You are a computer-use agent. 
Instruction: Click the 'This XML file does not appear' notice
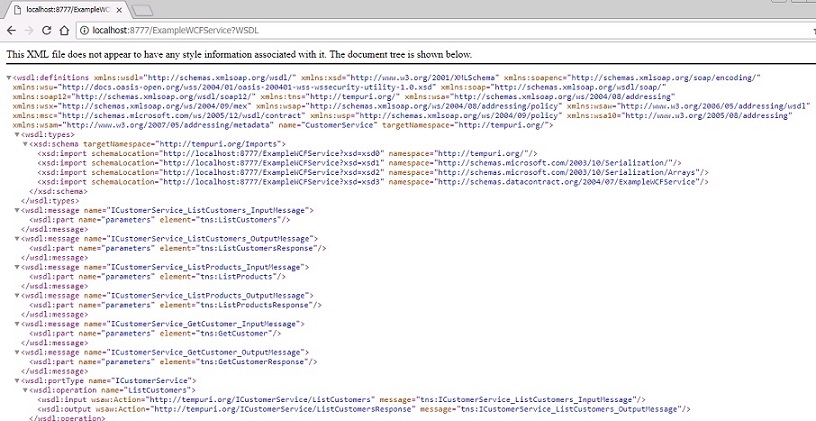[239, 54]
